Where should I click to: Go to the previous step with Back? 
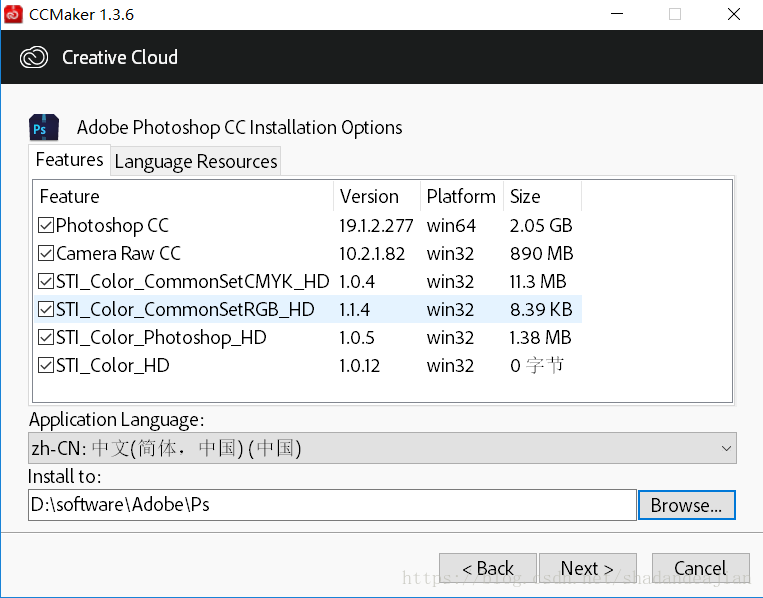[488, 568]
